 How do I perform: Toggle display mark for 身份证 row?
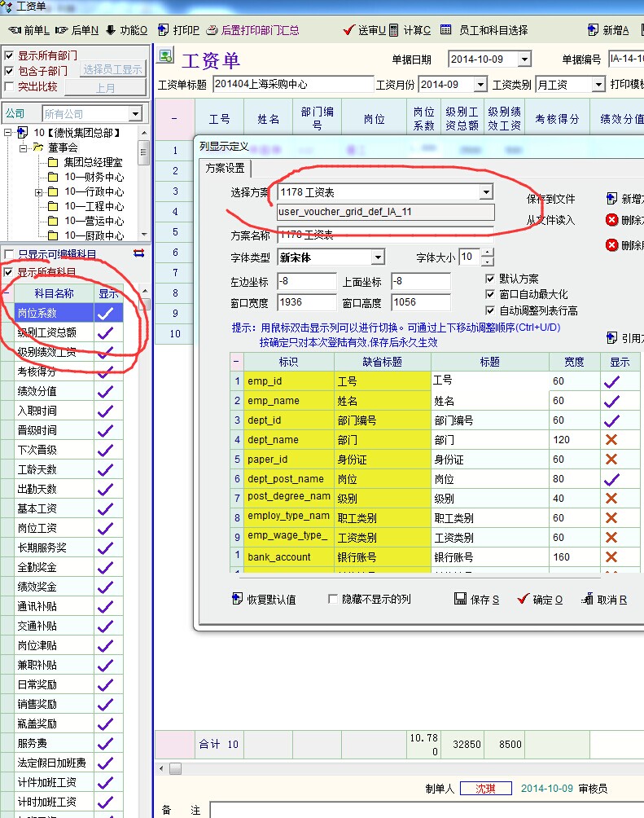coord(611,460)
